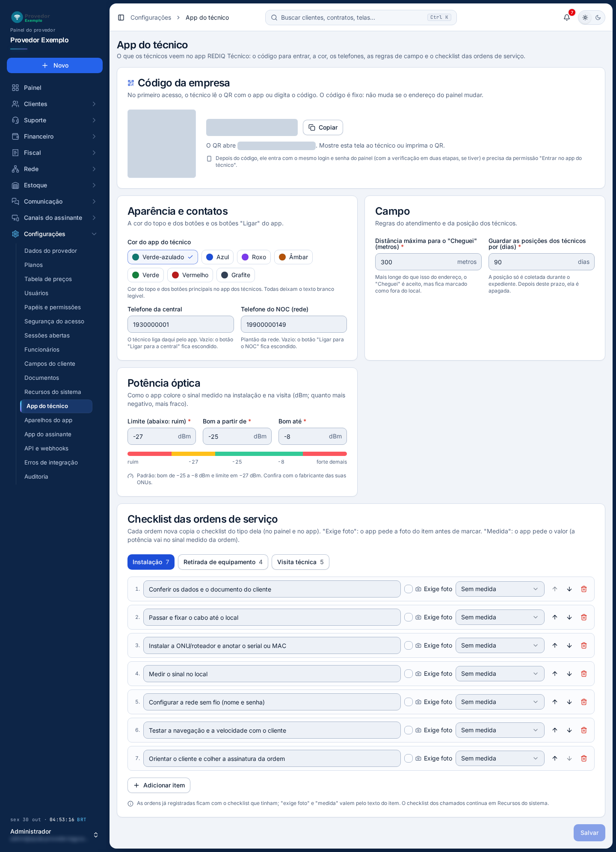Move 'Instalar a ONU/roteador' item down
The height and width of the screenshot is (852, 616).
coord(569,645)
